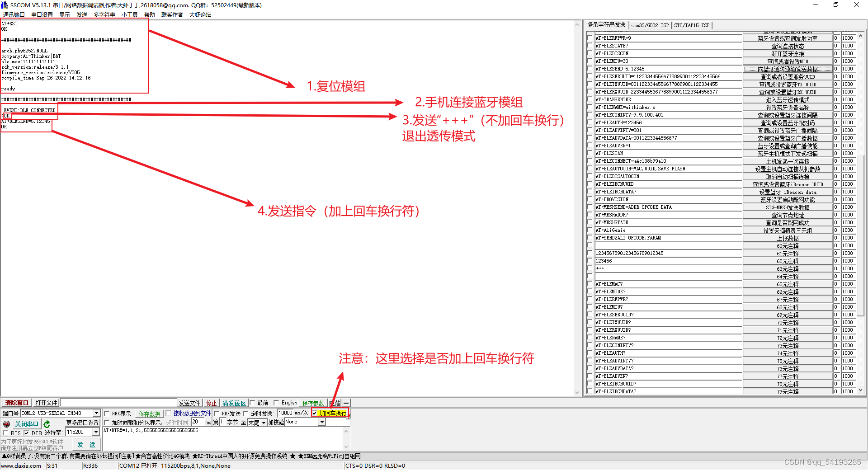Open baud rate 115200 dropdown

pyautogui.click(x=96, y=432)
